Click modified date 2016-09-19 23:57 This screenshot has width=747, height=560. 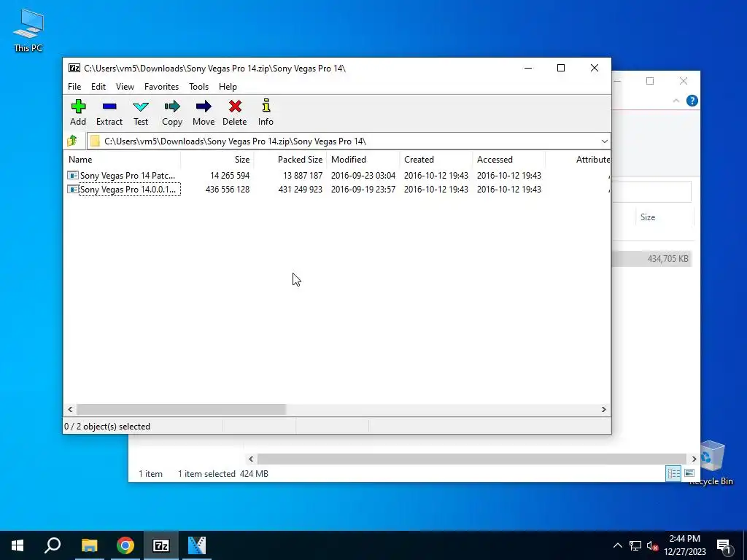363,189
